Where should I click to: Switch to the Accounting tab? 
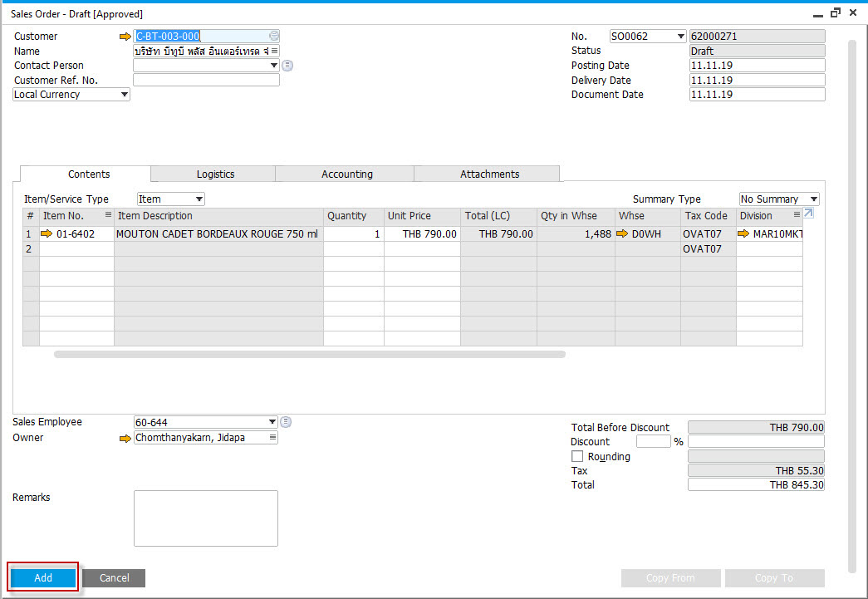point(347,174)
